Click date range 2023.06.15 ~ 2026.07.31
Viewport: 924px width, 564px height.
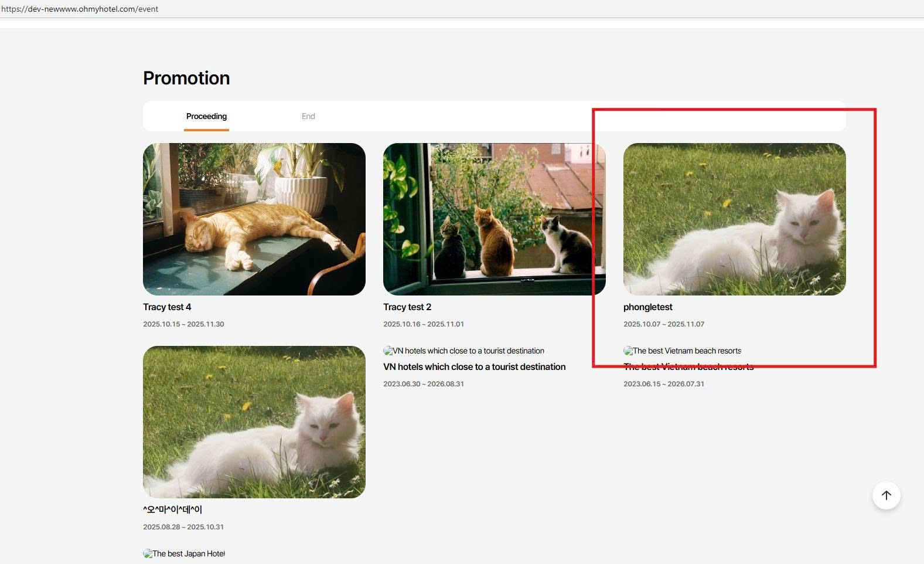664,384
